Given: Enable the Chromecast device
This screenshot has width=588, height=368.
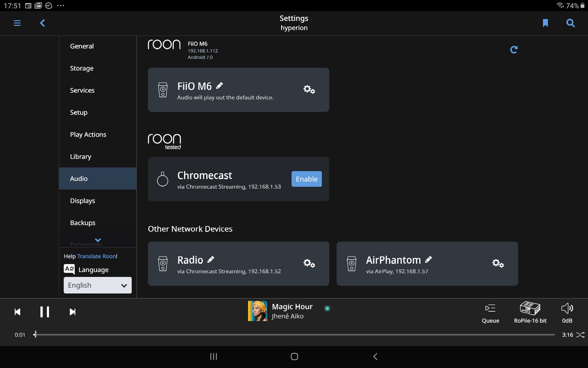Looking at the screenshot, I should click(x=306, y=179).
